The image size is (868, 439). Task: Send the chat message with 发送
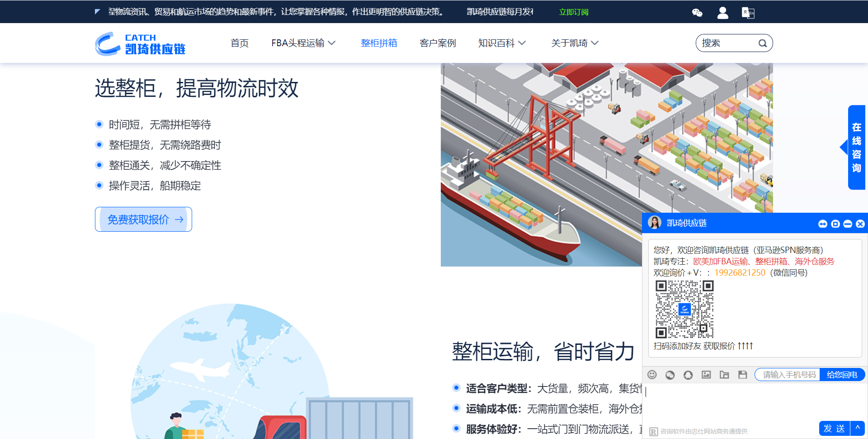[x=835, y=428]
